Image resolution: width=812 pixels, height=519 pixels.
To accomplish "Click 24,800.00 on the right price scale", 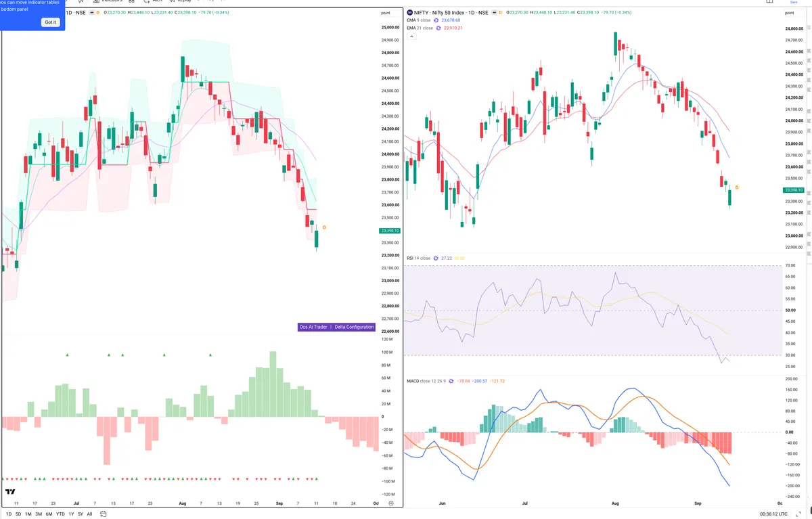I will click(793, 29).
